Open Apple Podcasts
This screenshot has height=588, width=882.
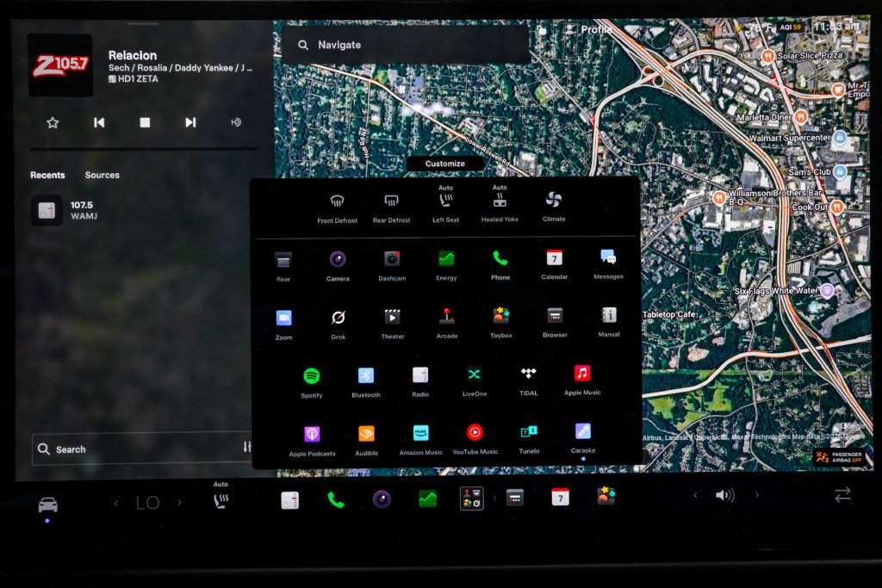(x=312, y=441)
